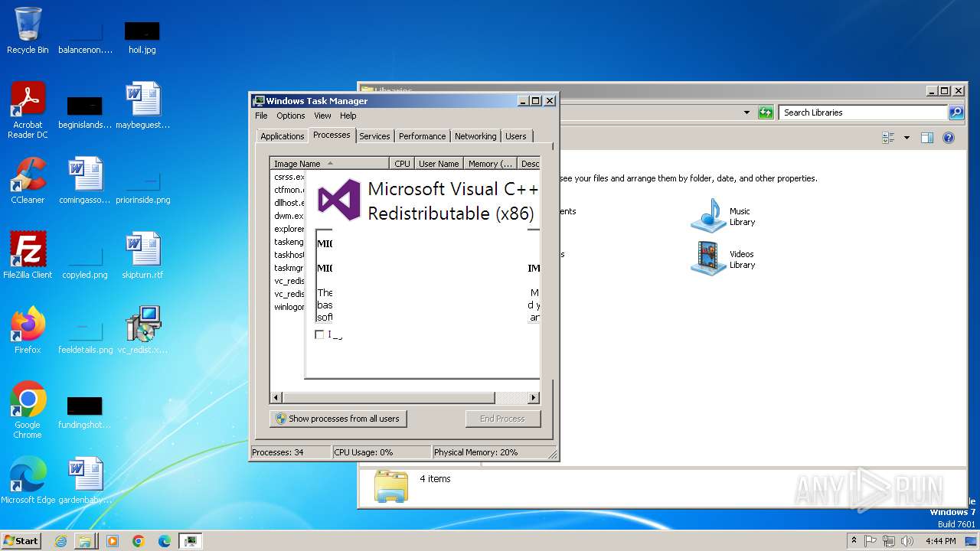The image size is (980, 551).
Task: Check the license agreement checkbox in installer
Action: pos(319,334)
